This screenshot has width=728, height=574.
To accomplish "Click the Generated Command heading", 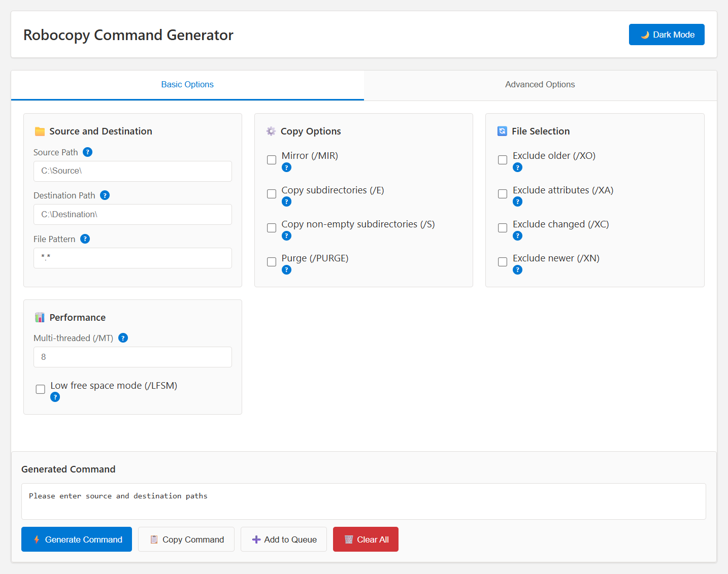I will coord(69,469).
